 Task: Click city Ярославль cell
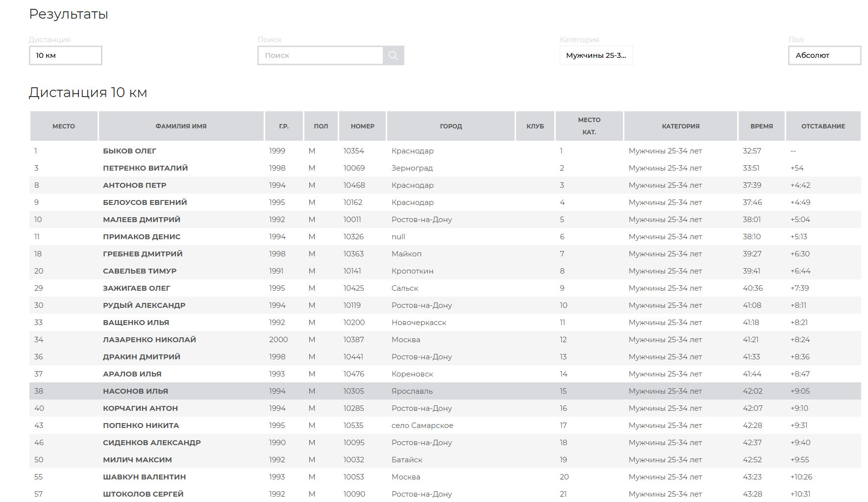pyautogui.click(x=412, y=391)
